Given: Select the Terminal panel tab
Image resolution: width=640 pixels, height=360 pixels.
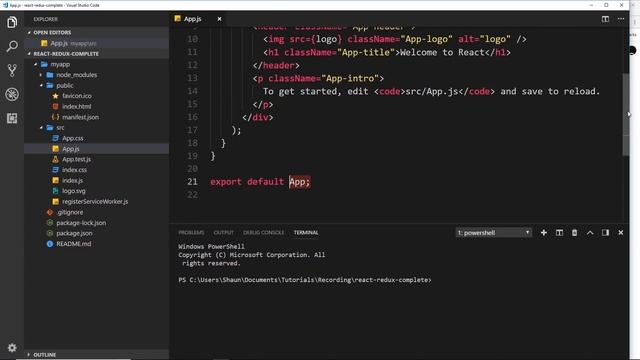Looking at the screenshot, I should [306, 233].
